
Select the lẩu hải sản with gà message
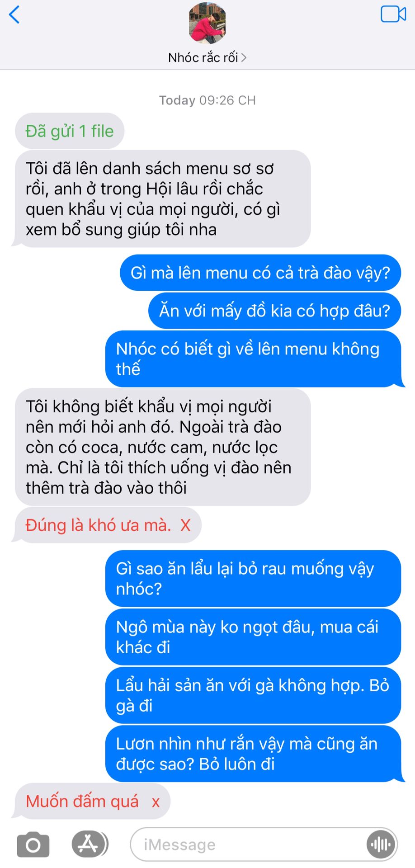tap(253, 695)
